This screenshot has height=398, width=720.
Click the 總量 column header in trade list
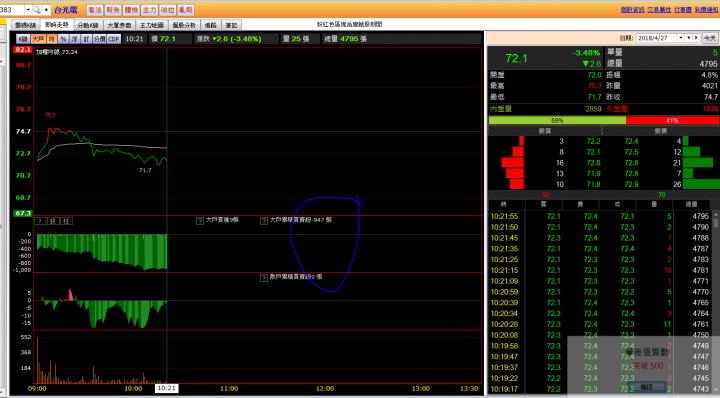(x=692, y=204)
